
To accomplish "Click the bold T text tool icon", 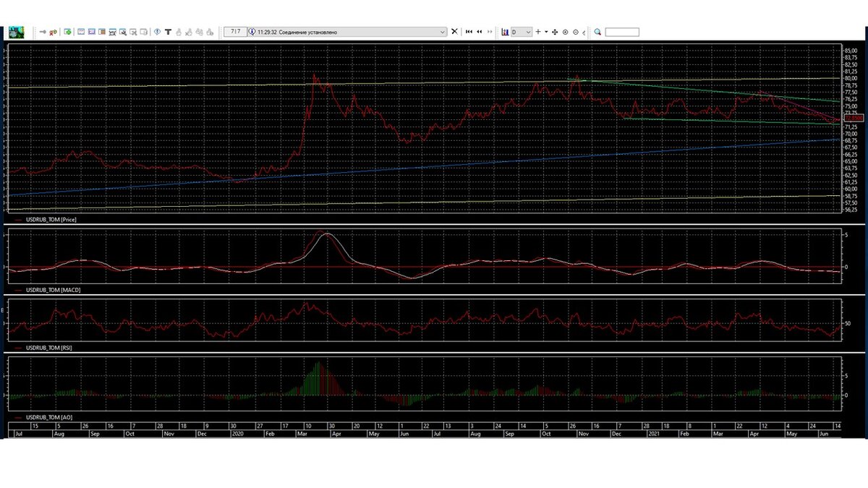I will coord(168,32).
